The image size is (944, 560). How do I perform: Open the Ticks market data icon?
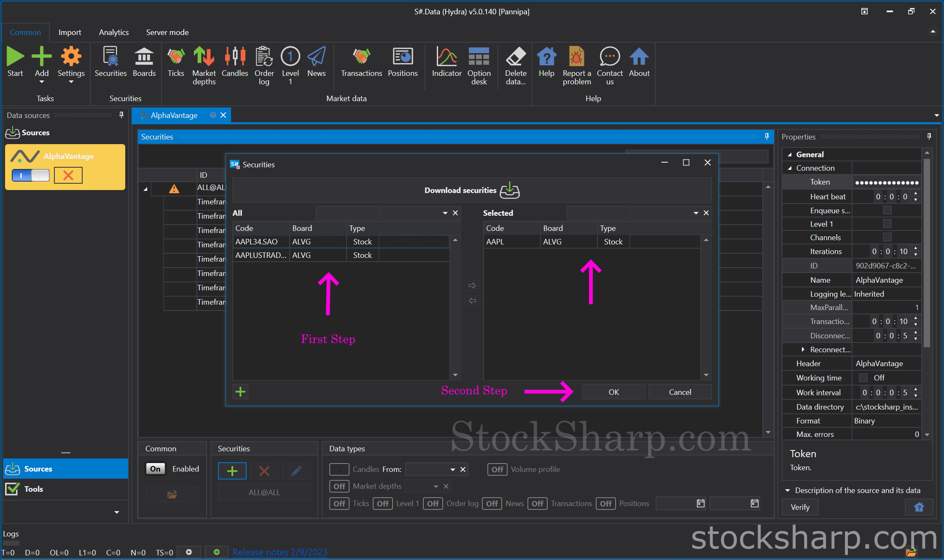(176, 56)
